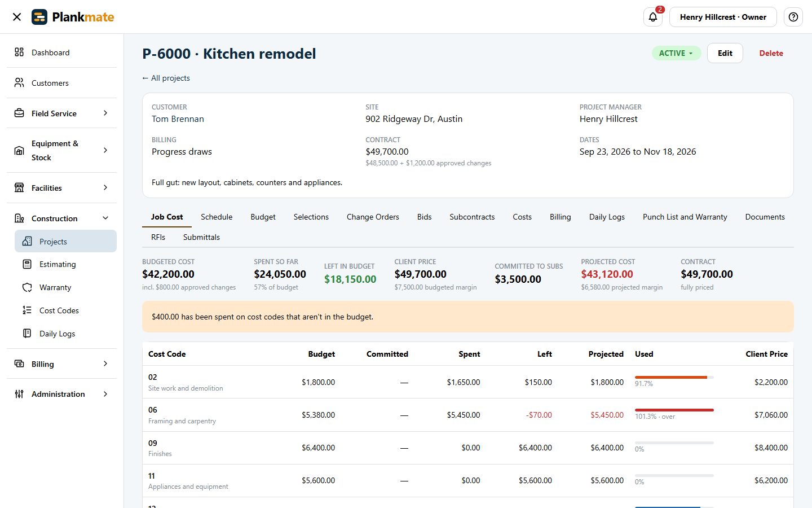Screen dimensions: 812x508
Task: Click the Equipment & Stock warehouse icon
Action: click(x=19, y=150)
